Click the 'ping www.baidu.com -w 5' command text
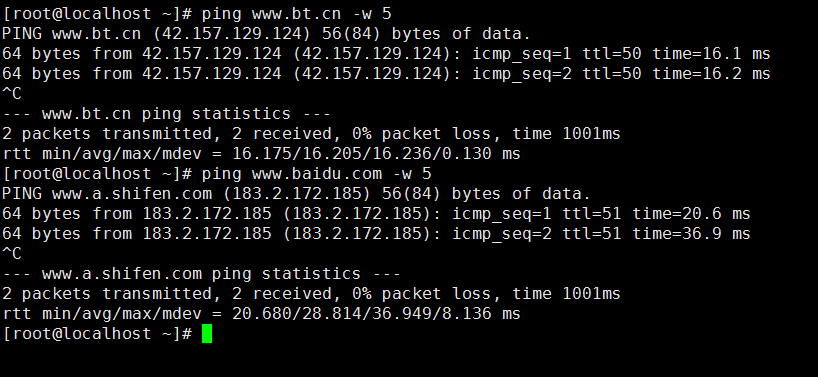The image size is (818, 377). pos(316,174)
